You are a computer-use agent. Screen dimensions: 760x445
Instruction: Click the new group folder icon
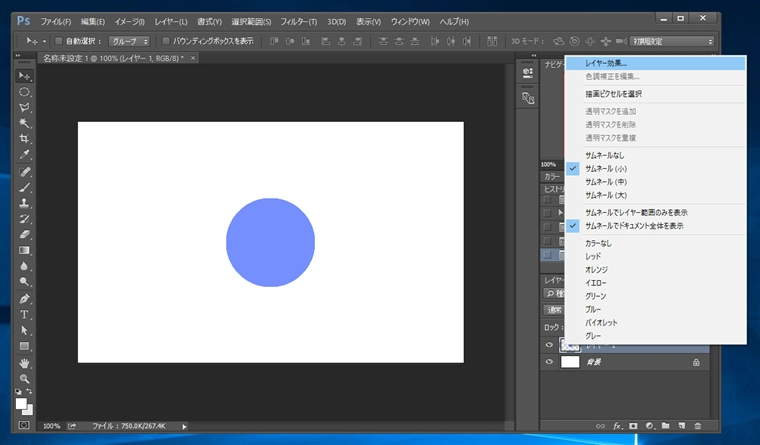(x=665, y=426)
